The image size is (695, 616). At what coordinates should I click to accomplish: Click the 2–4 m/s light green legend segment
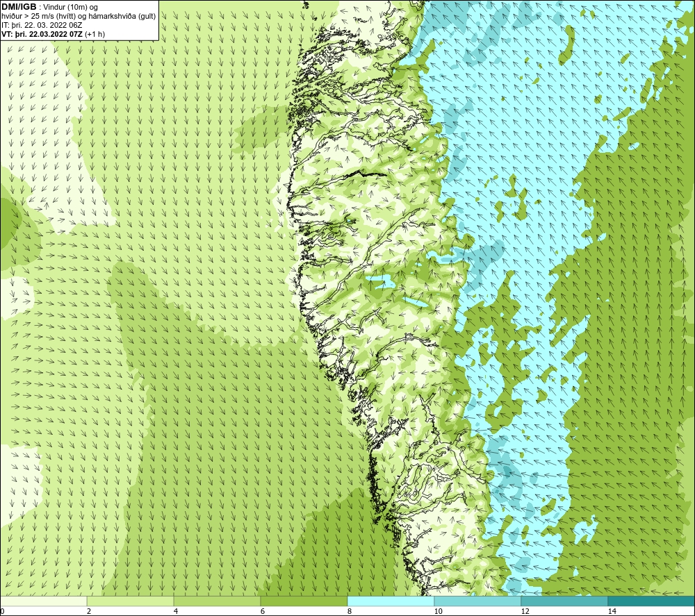pyautogui.click(x=131, y=601)
